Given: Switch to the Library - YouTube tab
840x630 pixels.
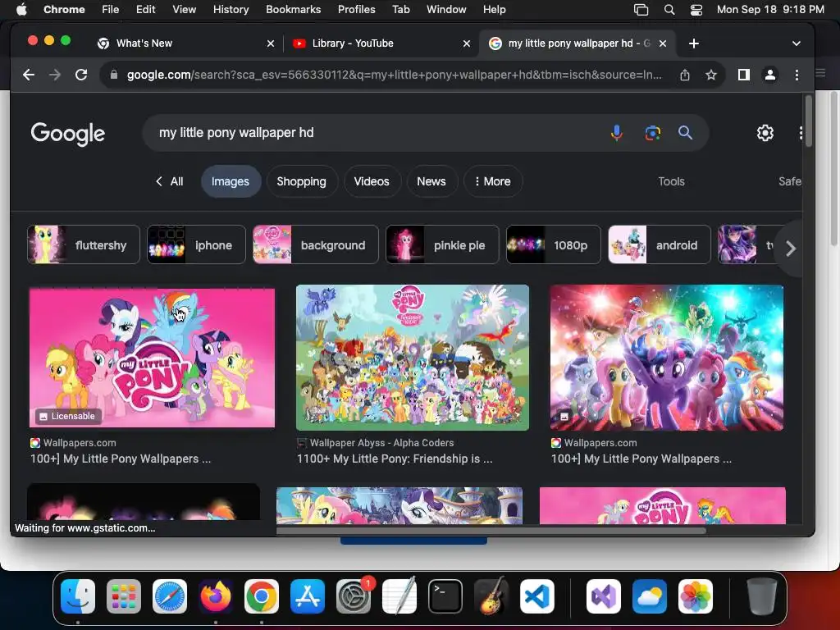Looking at the screenshot, I should 375,43.
